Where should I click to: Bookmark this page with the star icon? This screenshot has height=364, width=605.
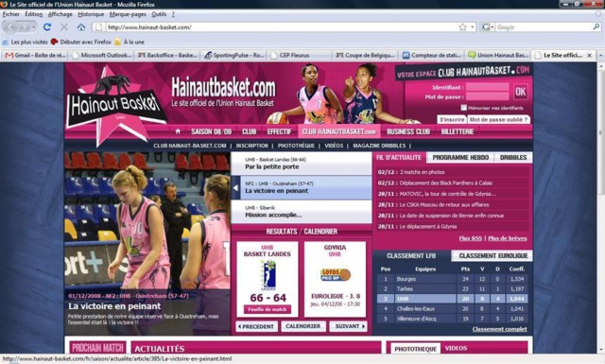pyautogui.click(x=462, y=27)
